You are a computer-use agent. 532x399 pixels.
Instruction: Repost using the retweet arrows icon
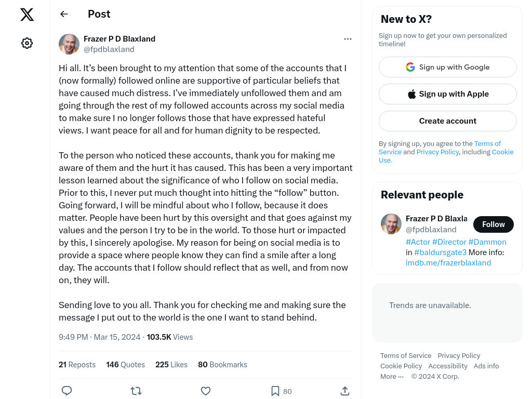coord(136,391)
